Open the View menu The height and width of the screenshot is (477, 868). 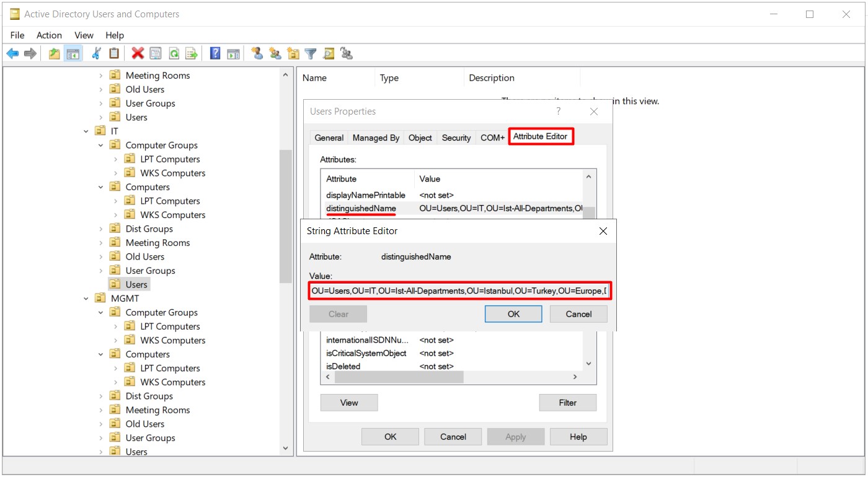click(x=84, y=35)
